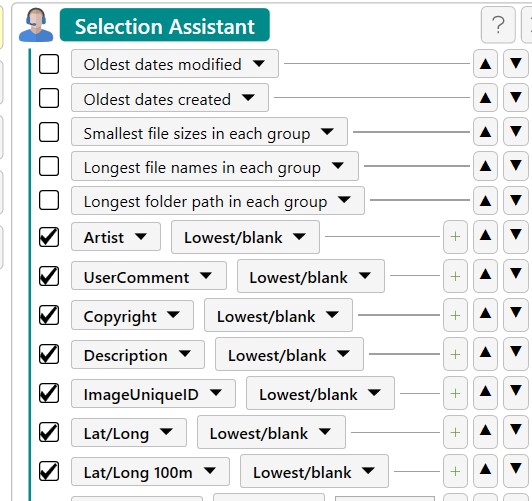The height and width of the screenshot is (501, 532).
Task: Open Smallest file sizes in each group dropdown
Action: pos(209,132)
